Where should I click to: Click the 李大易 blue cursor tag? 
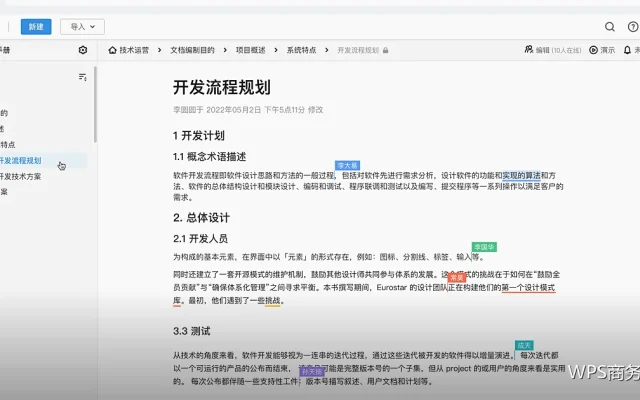click(347, 165)
